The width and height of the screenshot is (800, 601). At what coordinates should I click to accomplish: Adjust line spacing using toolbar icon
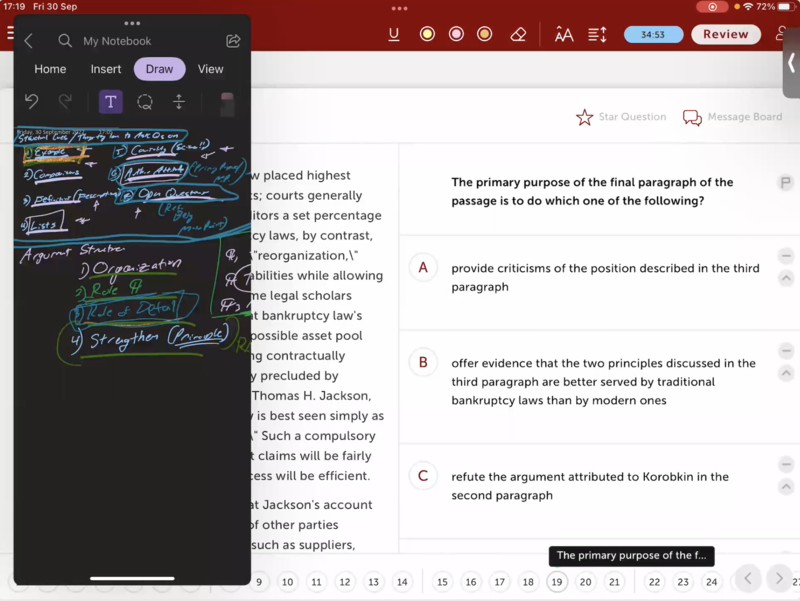(597, 34)
